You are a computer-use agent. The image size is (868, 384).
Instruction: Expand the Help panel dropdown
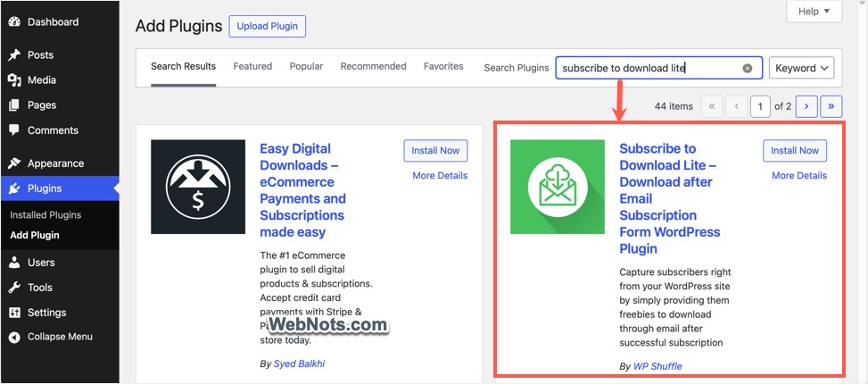point(814,11)
